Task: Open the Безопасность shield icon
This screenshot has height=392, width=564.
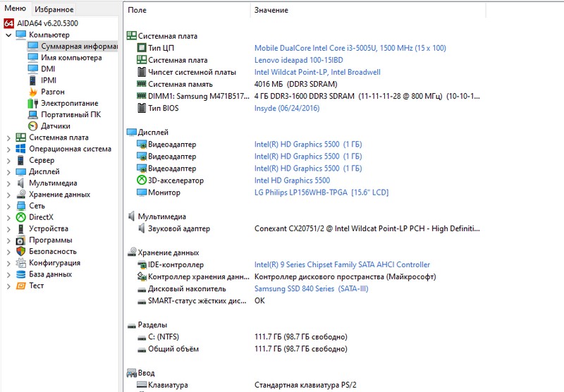Action: [20, 252]
